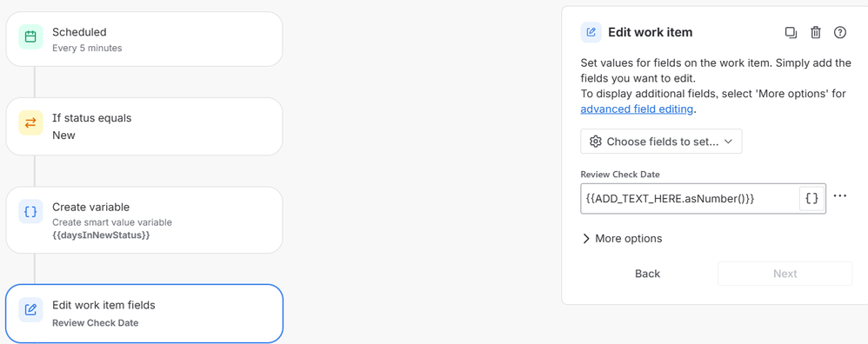The height and width of the screenshot is (344, 868).
Task: Click the pencil icon in Edit work item fields card
Action: tap(31, 309)
